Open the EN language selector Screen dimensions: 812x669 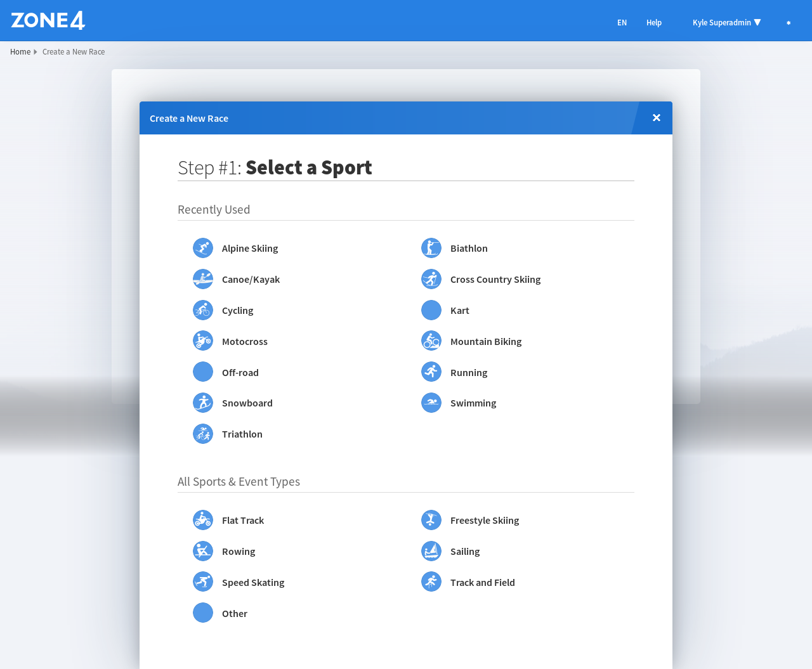(622, 22)
